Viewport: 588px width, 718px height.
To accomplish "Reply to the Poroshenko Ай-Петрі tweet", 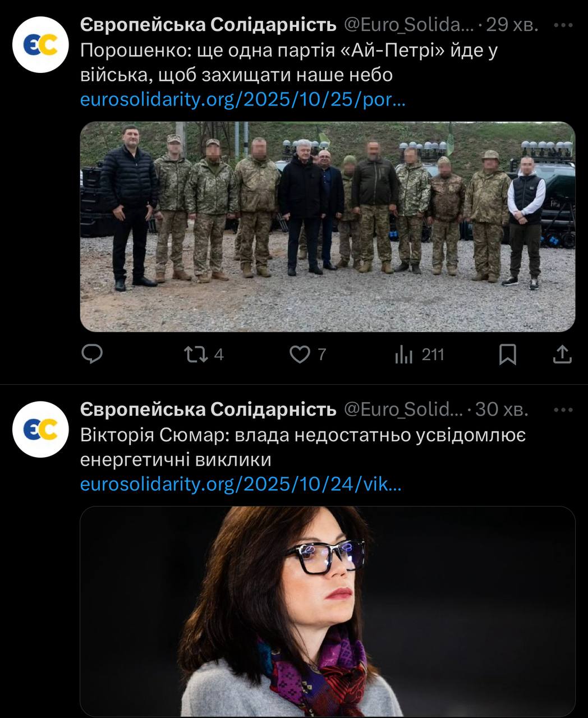I will click(x=92, y=355).
